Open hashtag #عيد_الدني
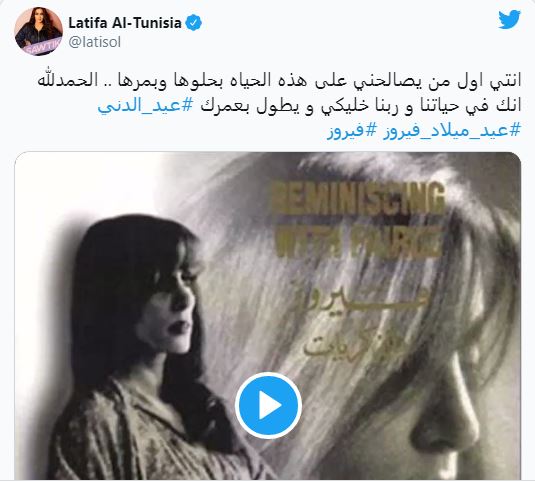Screen dimensions: 535x482 (146, 105)
